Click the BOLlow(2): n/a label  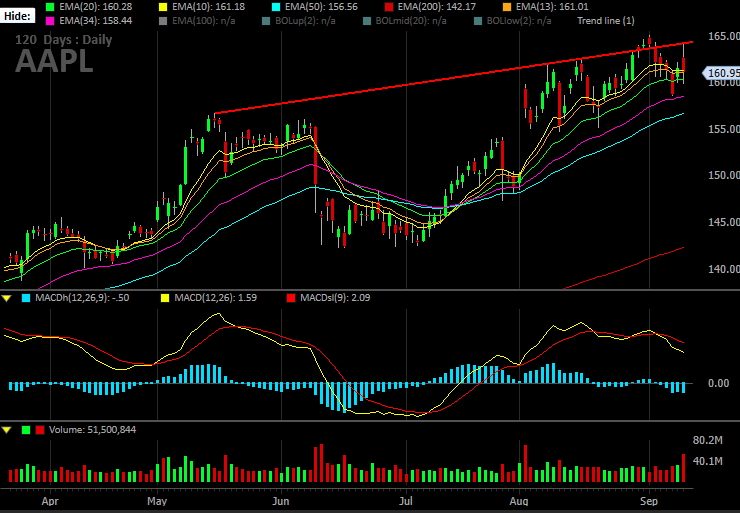pyautogui.click(x=519, y=21)
